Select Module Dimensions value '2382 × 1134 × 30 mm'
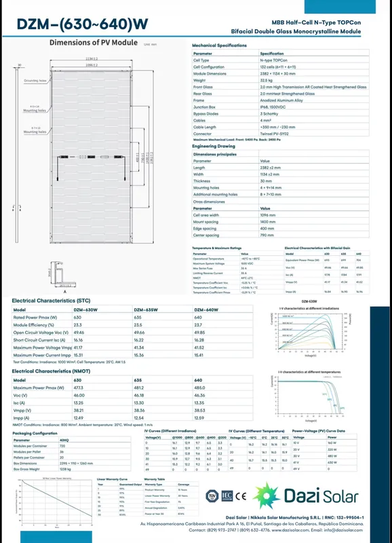The height and width of the screenshot is (543, 392). point(277,74)
